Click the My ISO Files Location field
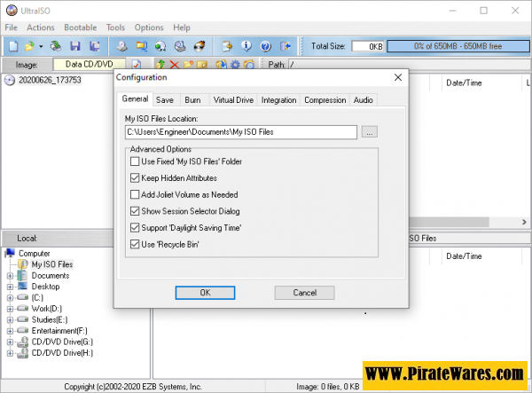Image resolution: width=532 pixels, height=393 pixels. click(240, 132)
